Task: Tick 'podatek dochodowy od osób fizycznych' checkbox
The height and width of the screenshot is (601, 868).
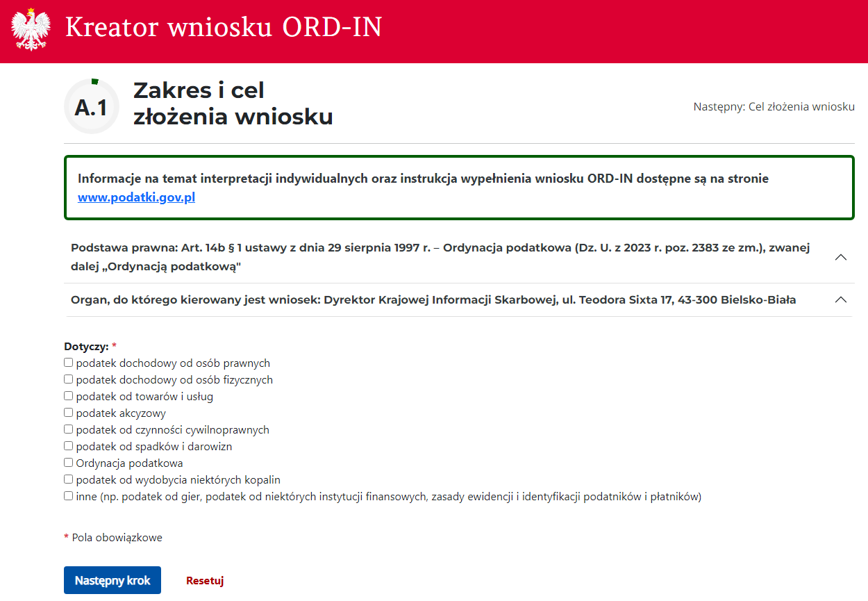Action: pos(68,379)
